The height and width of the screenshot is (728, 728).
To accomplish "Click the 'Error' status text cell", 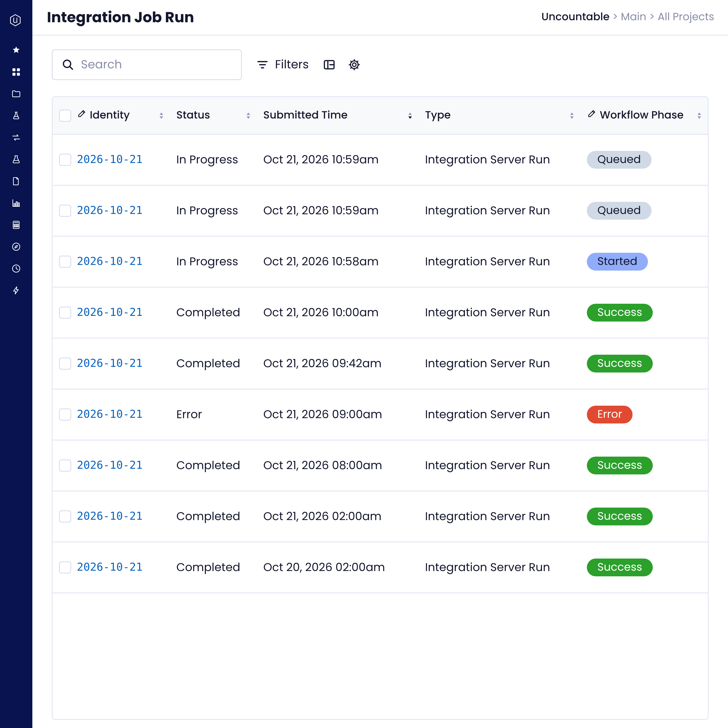I will [x=189, y=415].
